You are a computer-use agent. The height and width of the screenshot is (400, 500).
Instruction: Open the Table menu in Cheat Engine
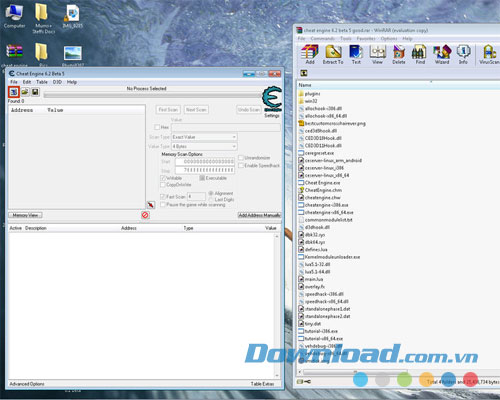click(x=42, y=82)
